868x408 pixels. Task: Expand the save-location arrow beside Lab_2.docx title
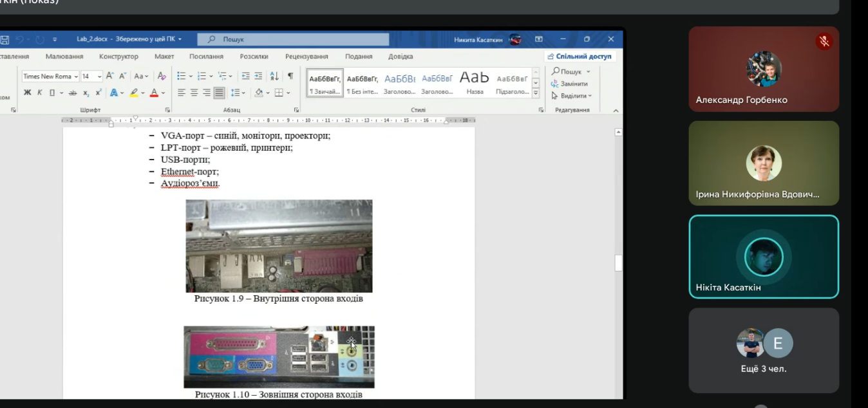point(180,39)
